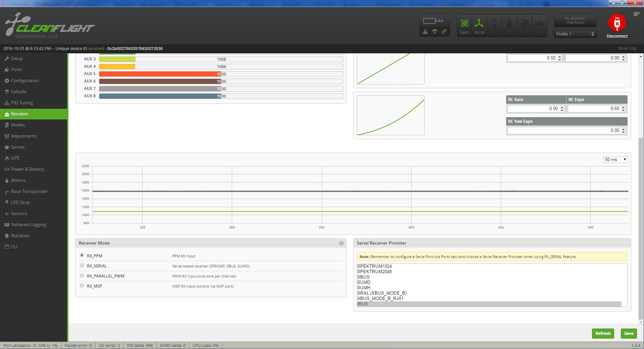The height and width of the screenshot is (349, 644).
Task: Open the Motors tab
Action: [x=34, y=180]
